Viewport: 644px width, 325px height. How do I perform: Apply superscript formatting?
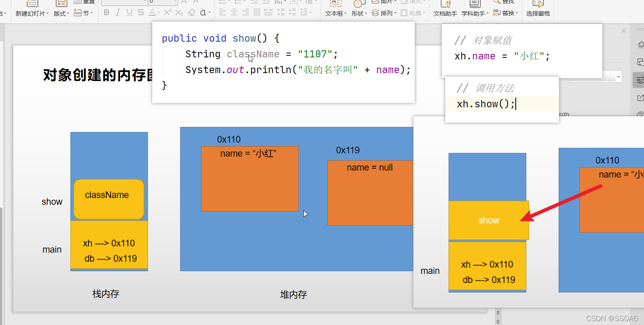coord(168,13)
